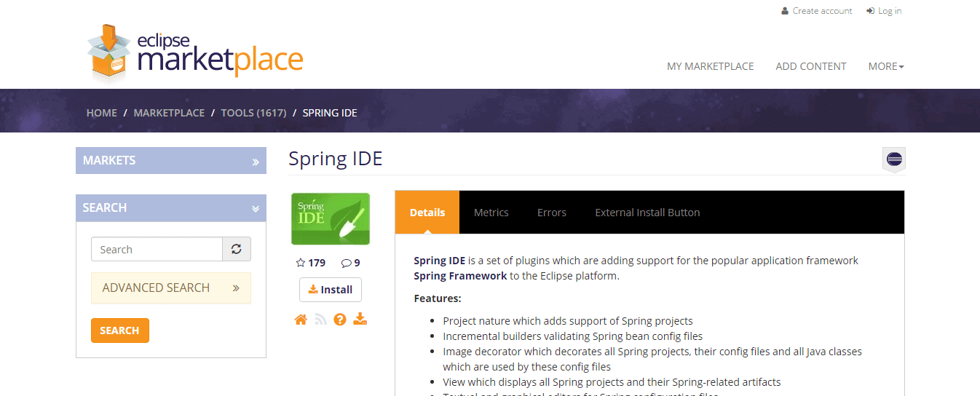
Task: Click the Spring IDE logo thumbnail
Action: [x=331, y=219]
